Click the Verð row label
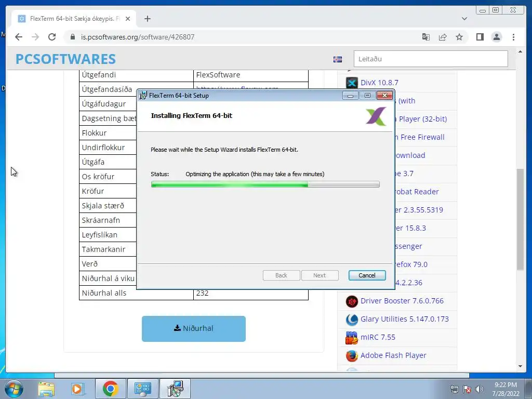Screen dimensions: 532x399 [89, 264]
